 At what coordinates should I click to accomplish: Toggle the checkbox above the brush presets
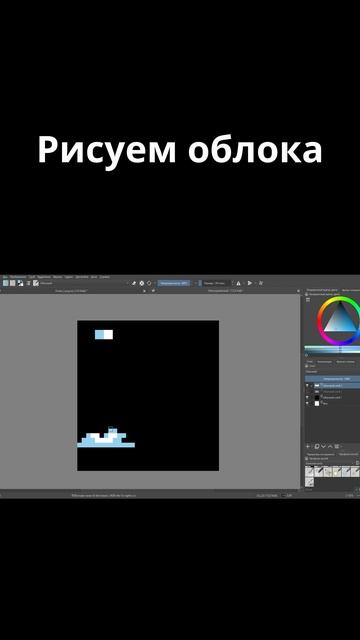click(307, 458)
